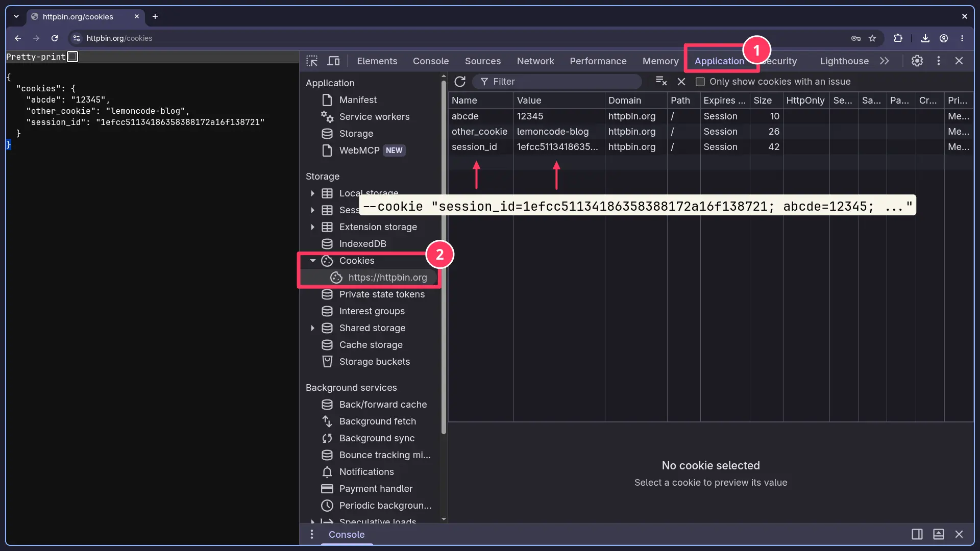Toggle the device toolbar icon
Screen dimensions: 980x551
333,61
